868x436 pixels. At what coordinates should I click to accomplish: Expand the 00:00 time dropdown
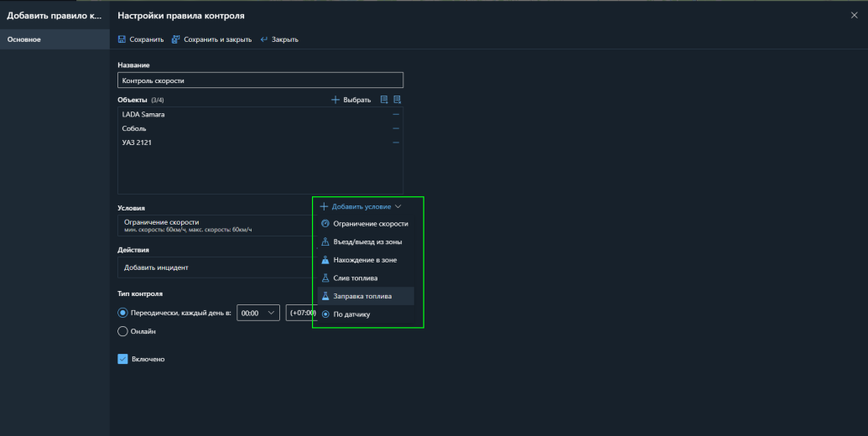(258, 313)
